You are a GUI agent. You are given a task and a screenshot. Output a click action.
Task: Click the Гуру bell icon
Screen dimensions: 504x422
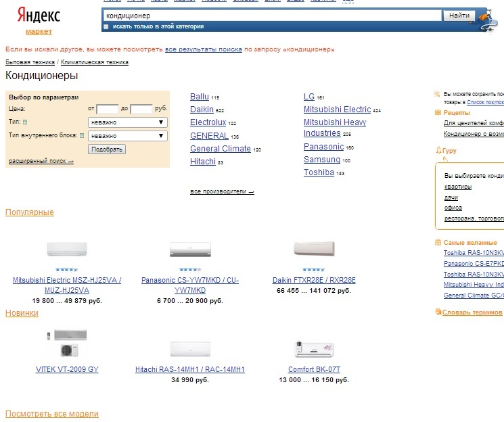(438, 150)
